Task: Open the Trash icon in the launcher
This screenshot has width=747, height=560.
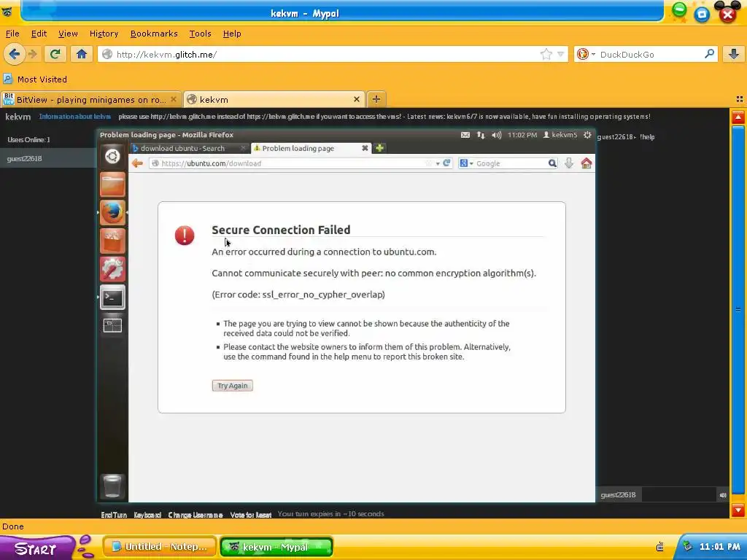Action: (x=112, y=486)
